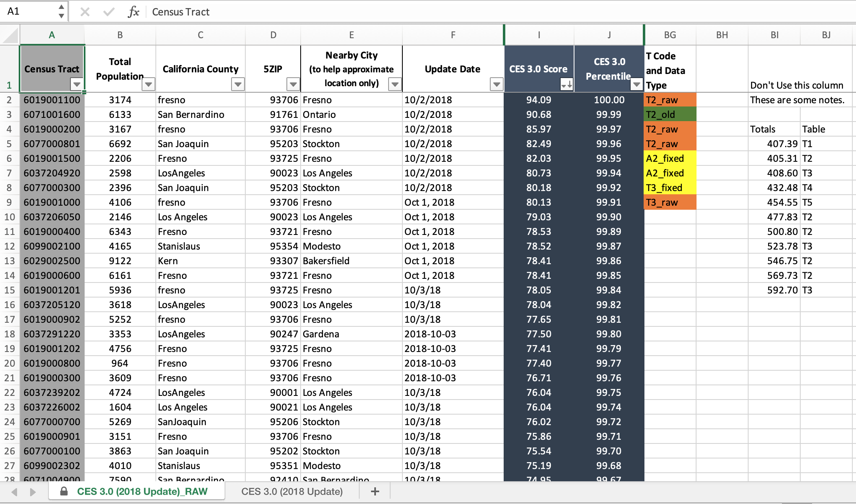
Task: Select column BG header
Action: [x=670, y=35]
